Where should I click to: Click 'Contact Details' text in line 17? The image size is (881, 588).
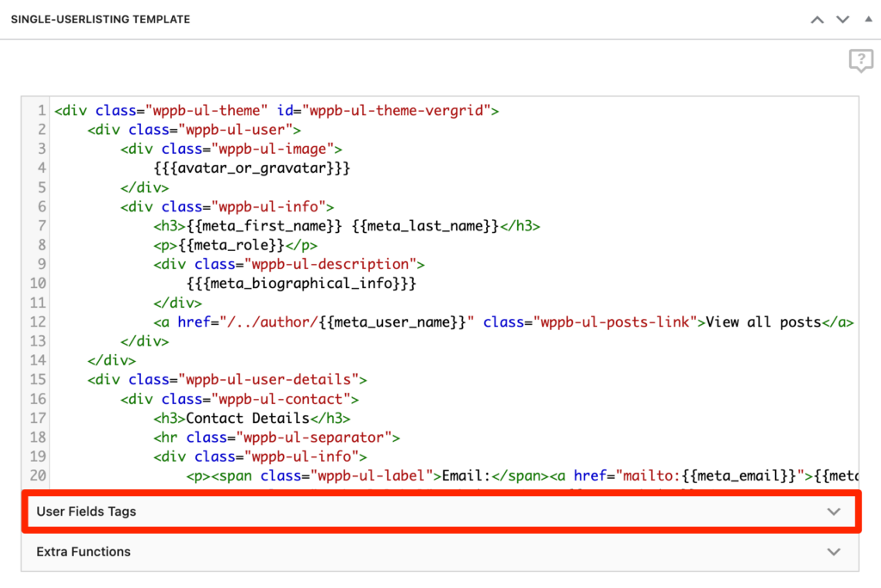click(248, 418)
